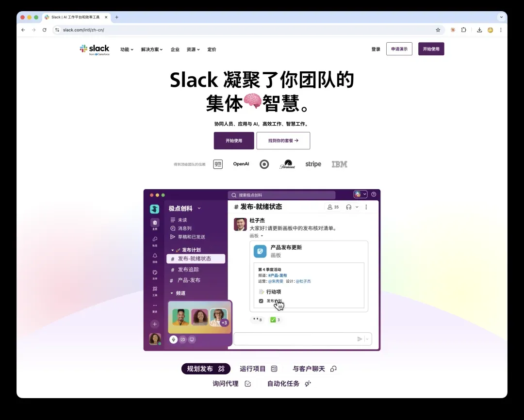Toggle screen share in huddle controls

192,339
